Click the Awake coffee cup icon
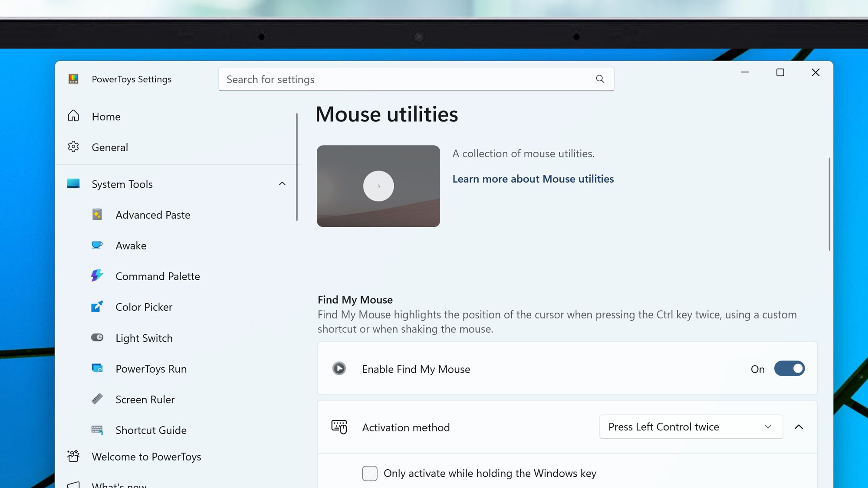This screenshot has height=488, width=868. [x=97, y=245]
